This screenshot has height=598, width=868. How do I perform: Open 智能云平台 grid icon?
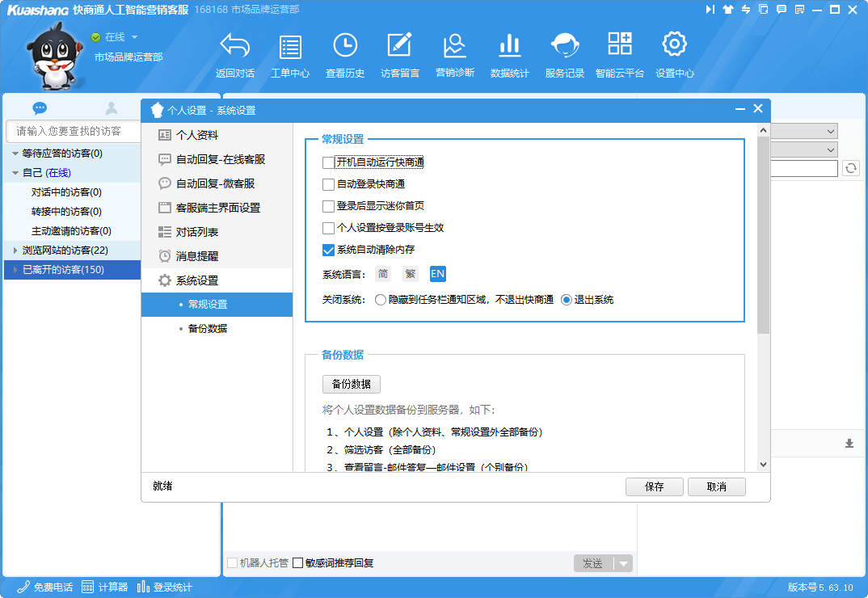coord(620,46)
